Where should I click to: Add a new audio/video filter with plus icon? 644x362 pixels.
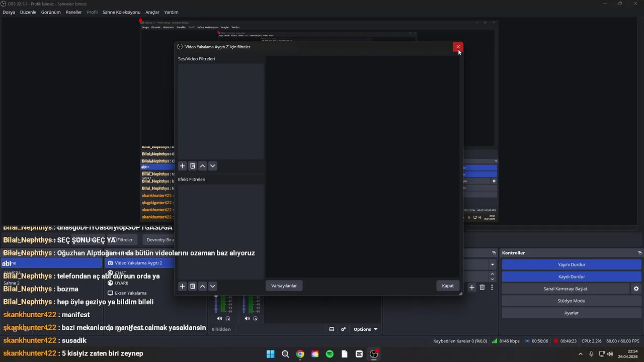pyautogui.click(x=183, y=166)
